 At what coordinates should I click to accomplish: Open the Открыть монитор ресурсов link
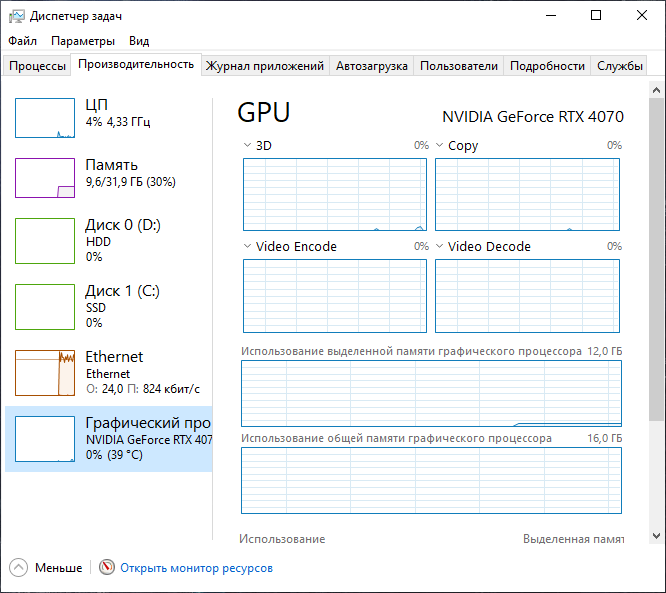[x=196, y=568]
